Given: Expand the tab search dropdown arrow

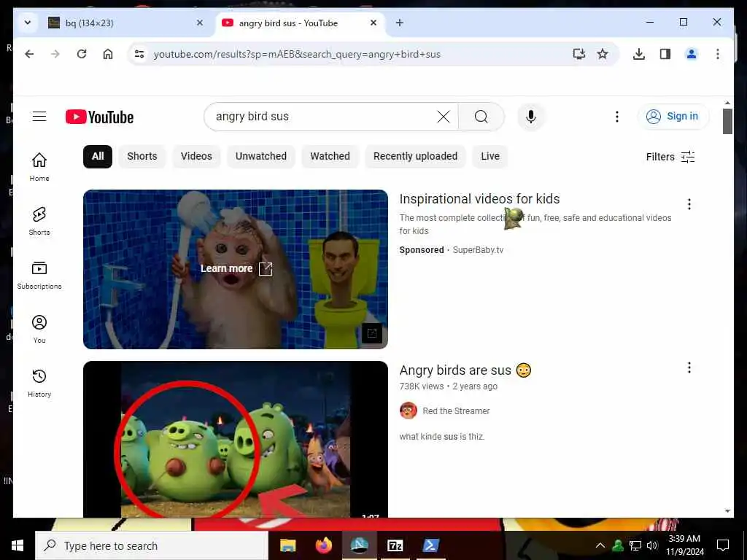Looking at the screenshot, I should [x=28, y=23].
